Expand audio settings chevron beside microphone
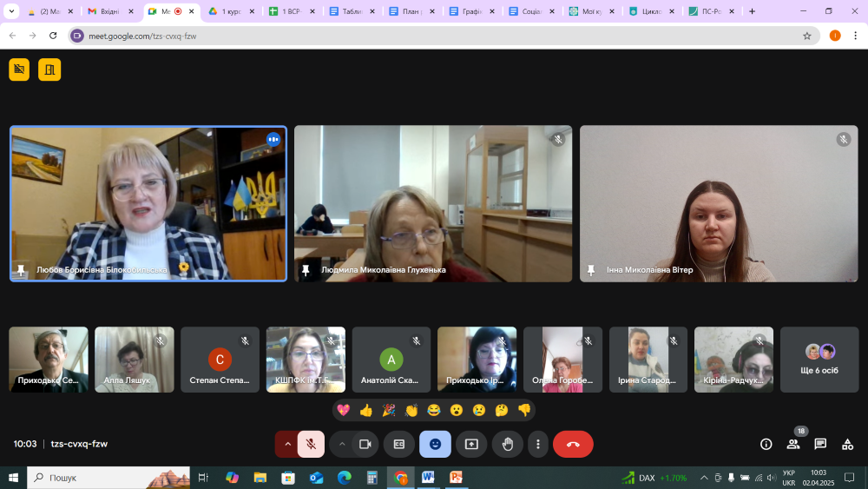Viewport: 868px width, 489px height. click(x=287, y=444)
